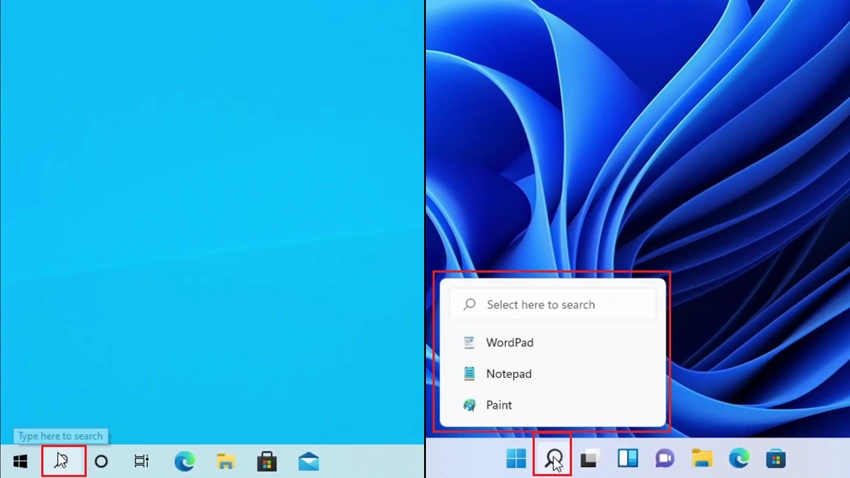Open Task View on Windows 11 taskbar
This screenshot has height=478, width=850.
click(x=590, y=458)
